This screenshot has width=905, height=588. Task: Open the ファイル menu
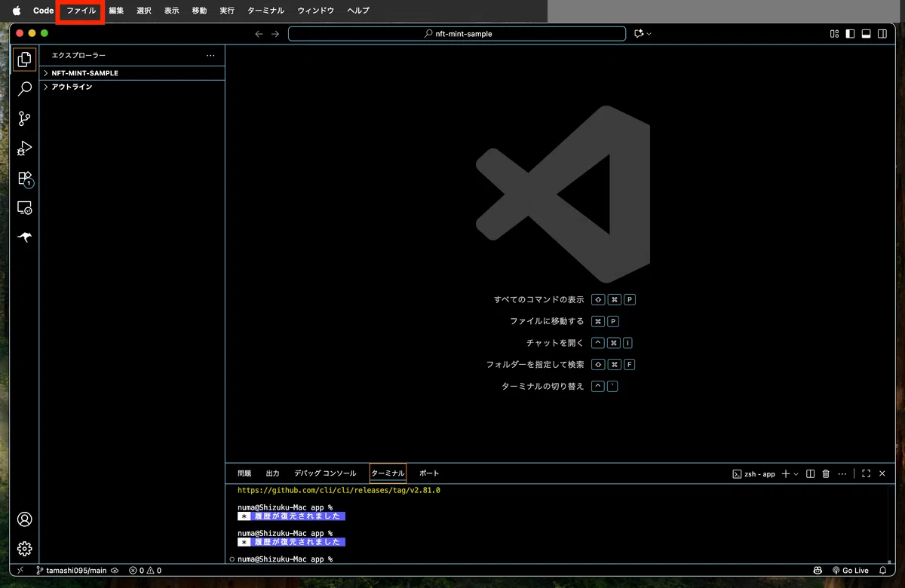[81, 11]
